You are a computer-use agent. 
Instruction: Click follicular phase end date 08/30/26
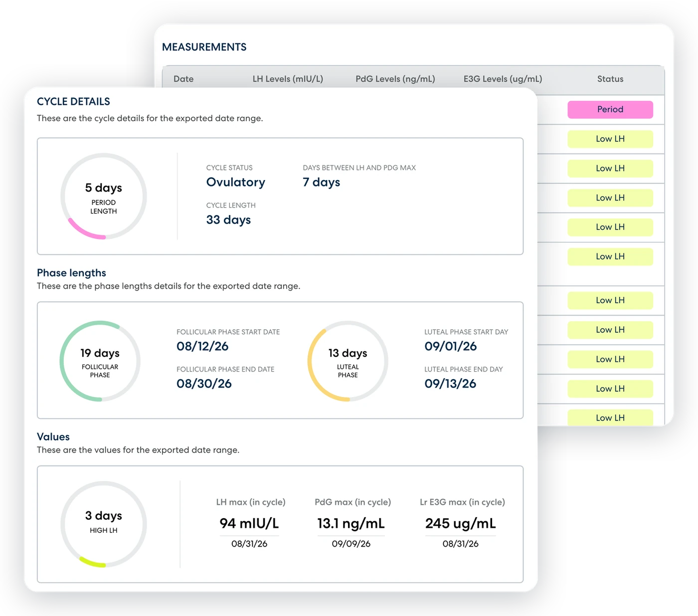204,384
